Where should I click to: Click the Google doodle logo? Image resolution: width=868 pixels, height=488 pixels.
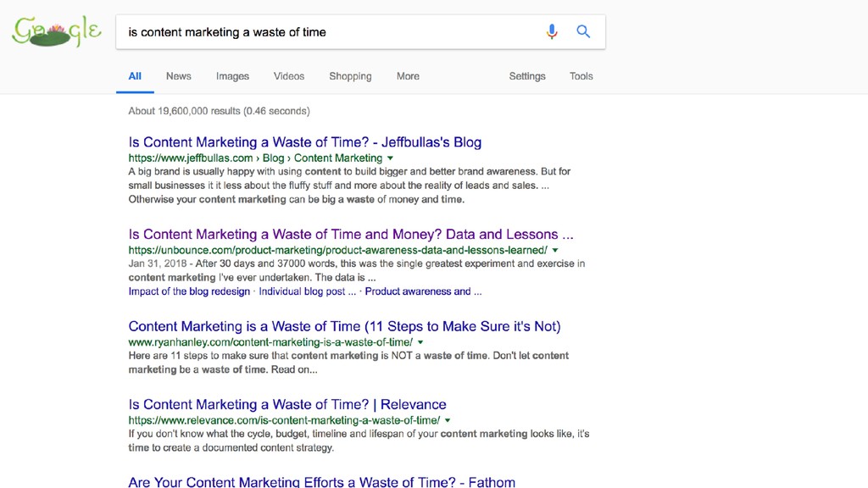57,31
